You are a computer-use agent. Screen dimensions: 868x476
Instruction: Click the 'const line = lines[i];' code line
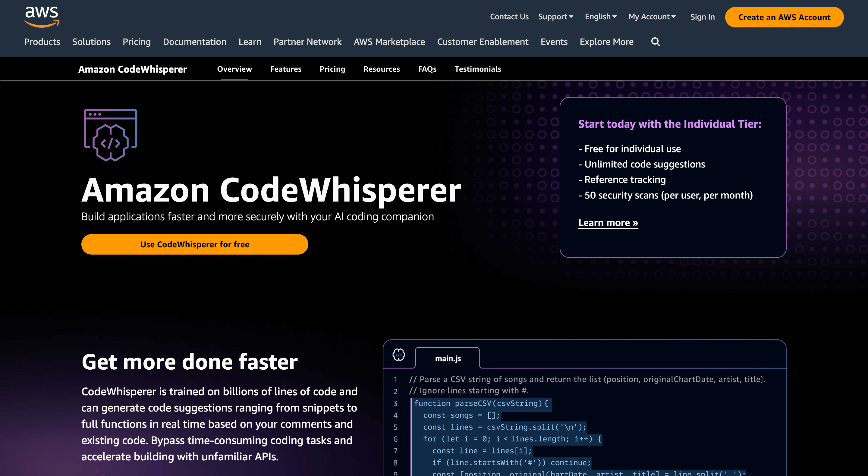click(482, 451)
